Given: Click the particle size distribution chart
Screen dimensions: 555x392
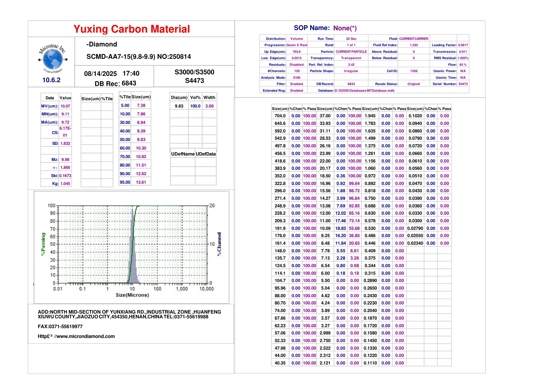Looking at the screenshot, I should 131,247.
